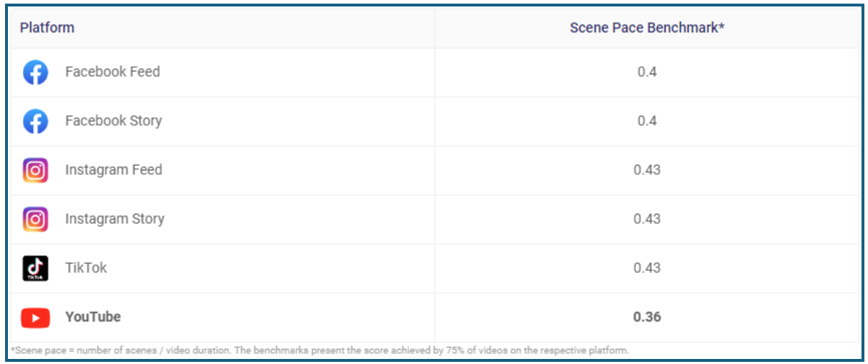Click the red YouTube play icon
Screen dimensions: 868x364
35,317
